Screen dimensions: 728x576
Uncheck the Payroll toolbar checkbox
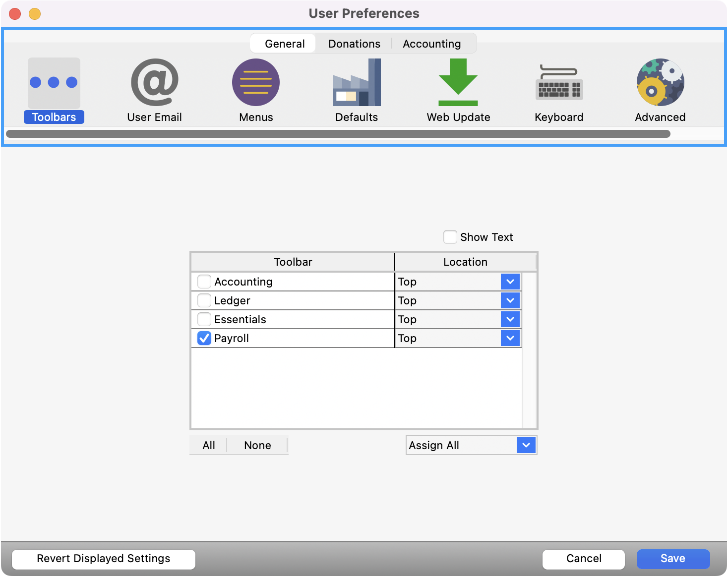(x=204, y=338)
